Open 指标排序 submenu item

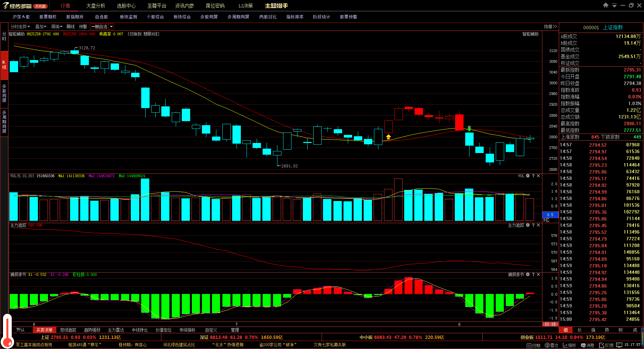pos(295,17)
